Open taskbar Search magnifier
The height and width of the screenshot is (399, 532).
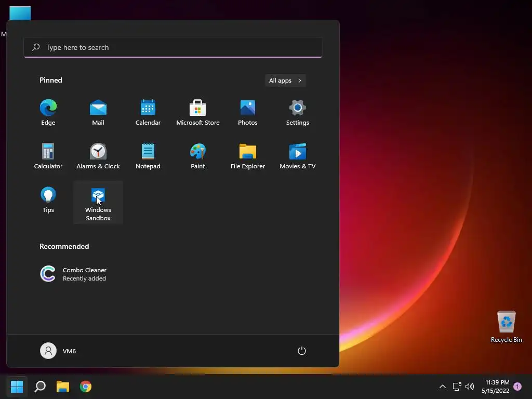[40, 387]
